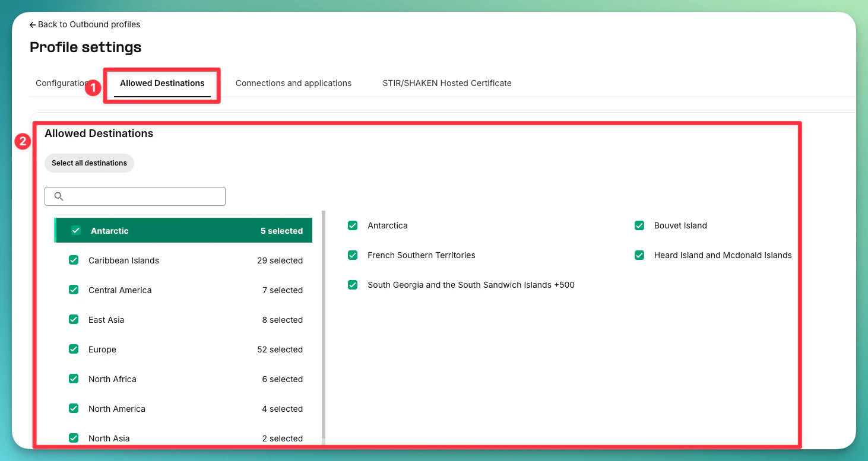Go back to Outbound profiles
The width and height of the screenshot is (868, 461).
[85, 24]
